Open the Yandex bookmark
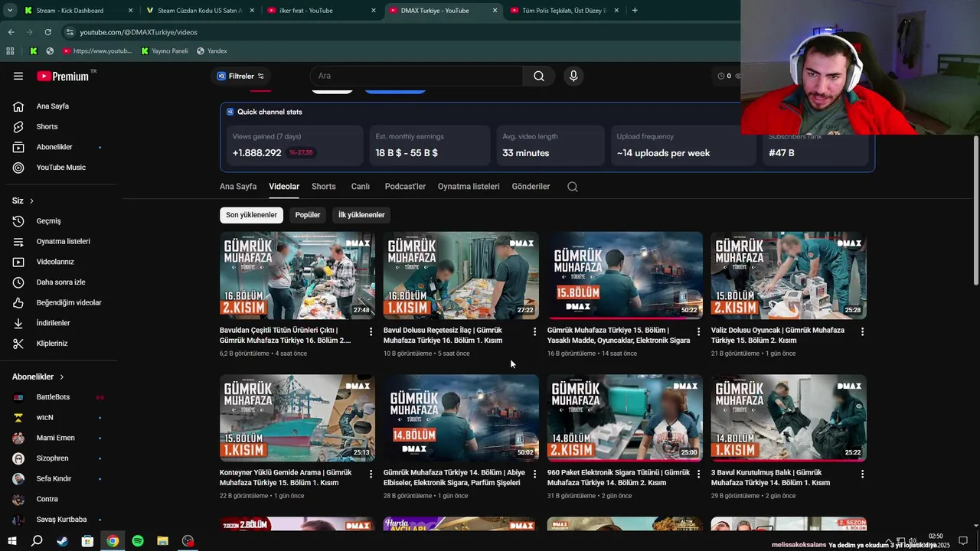Screen dimensions: 980x551 click(212, 51)
